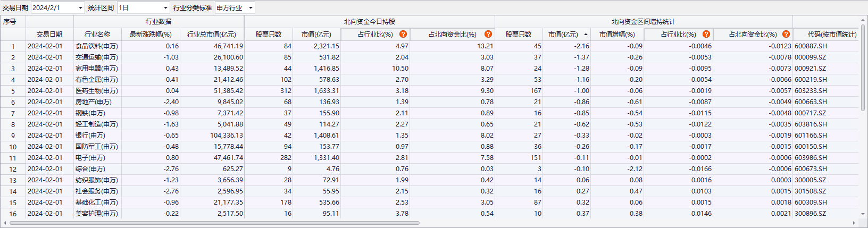Open the 交易日期 date dropdown
The height and width of the screenshot is (228, 868).
tap(80, 8)
